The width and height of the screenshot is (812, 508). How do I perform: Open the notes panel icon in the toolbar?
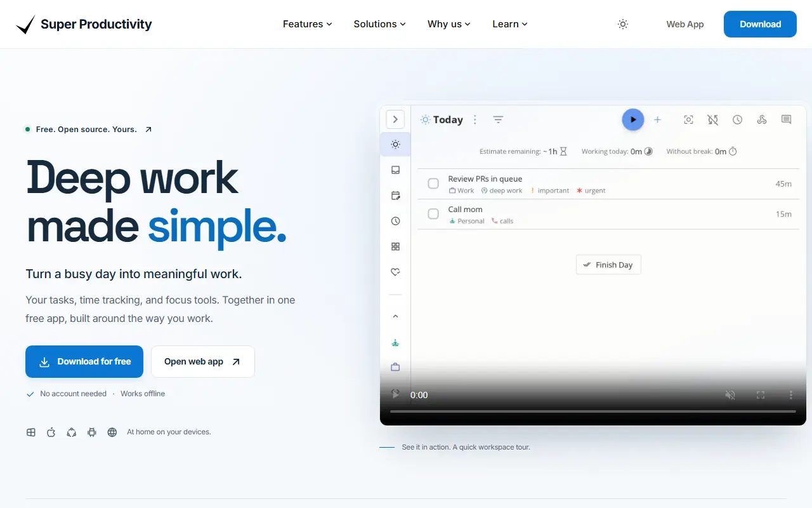(787, 119)
